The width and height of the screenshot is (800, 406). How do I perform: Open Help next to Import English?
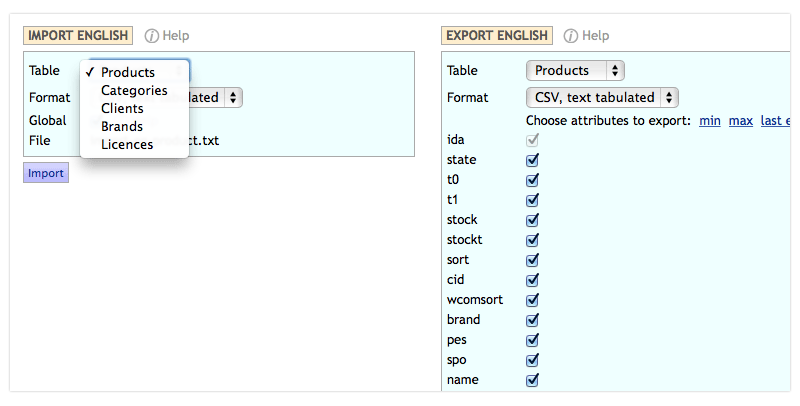(167, 36)
